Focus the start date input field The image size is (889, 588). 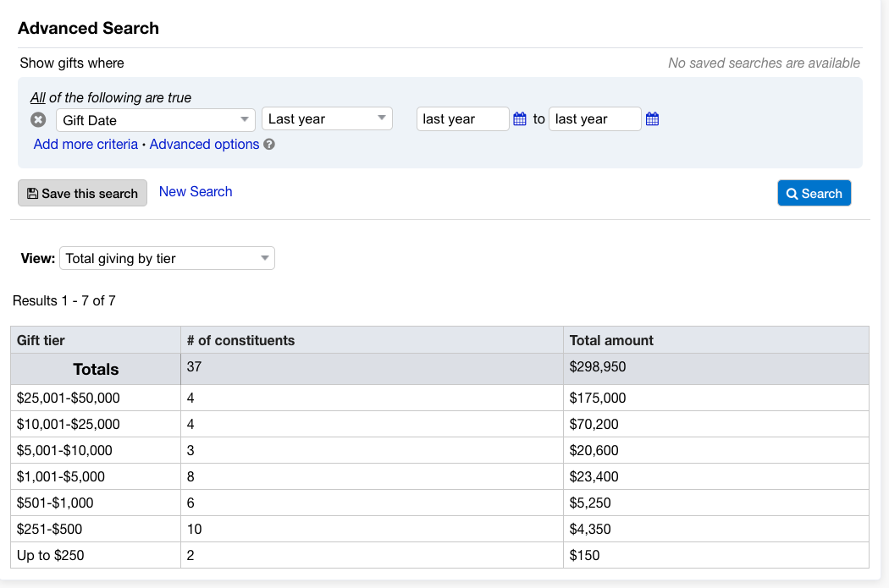[462, 119]
